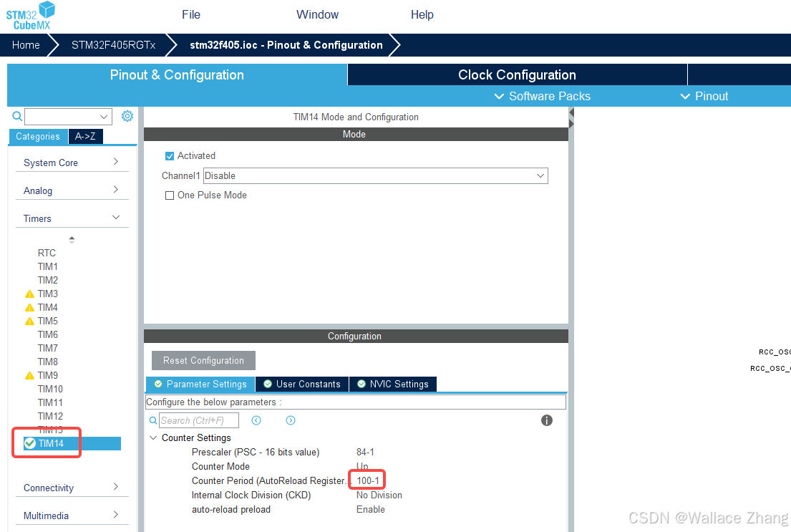Image resolution: width=791 pixels, height=532 pixels.
Task: Switch to the Clock Configuration tab
Action: point(517,74)
